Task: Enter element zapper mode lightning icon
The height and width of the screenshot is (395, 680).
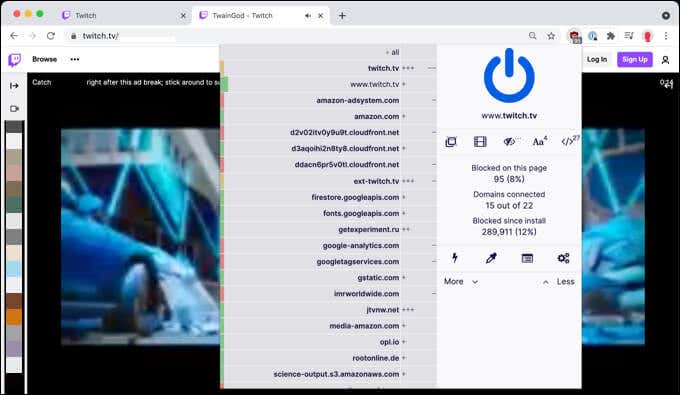Action: (x=454, y=258)
